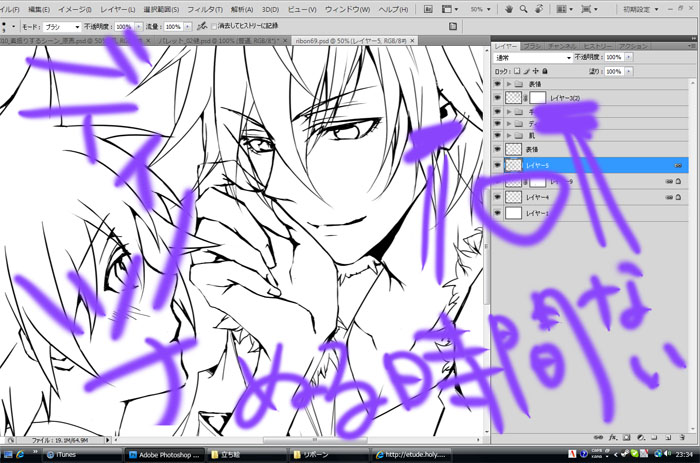The height and width of the screenshot is (463, 700).
Task: Hide レイヤー3(2) layer with eye icon
Action: tap(498, 97)
